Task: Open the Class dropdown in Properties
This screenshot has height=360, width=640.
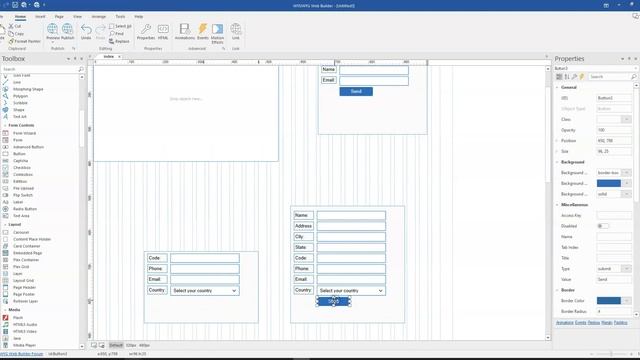Action: tap(627, 119)
